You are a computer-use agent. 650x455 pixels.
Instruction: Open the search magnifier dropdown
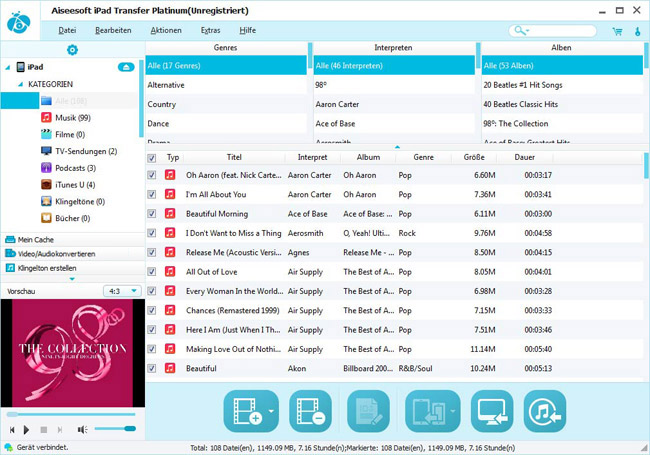click(521, 31)
